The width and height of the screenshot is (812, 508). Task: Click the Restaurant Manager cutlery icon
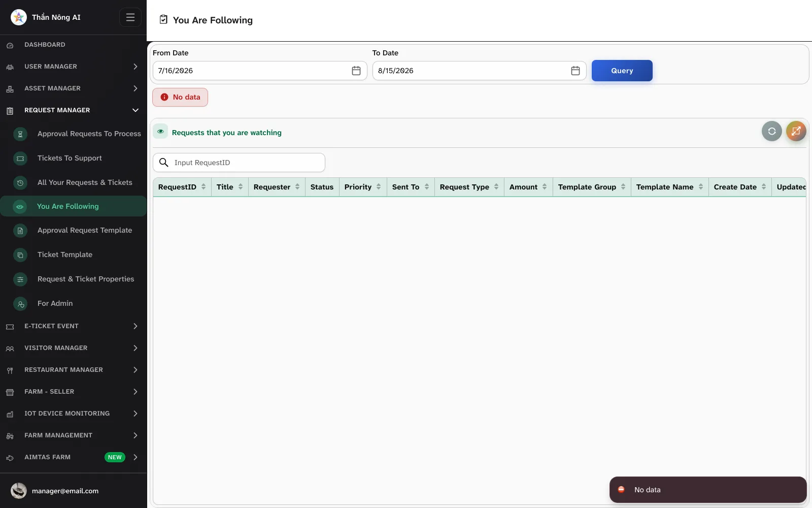click(x=10, y=370)
